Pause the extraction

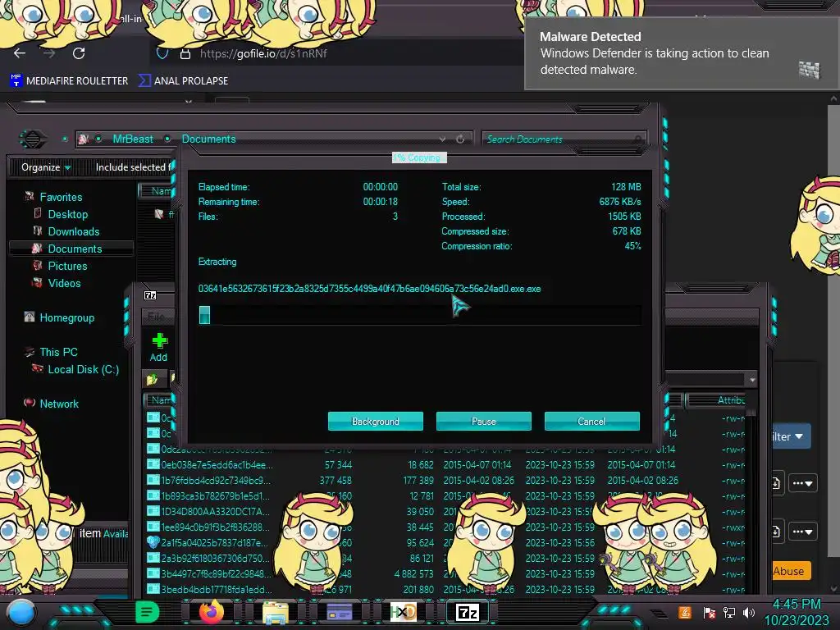(484, 422)
